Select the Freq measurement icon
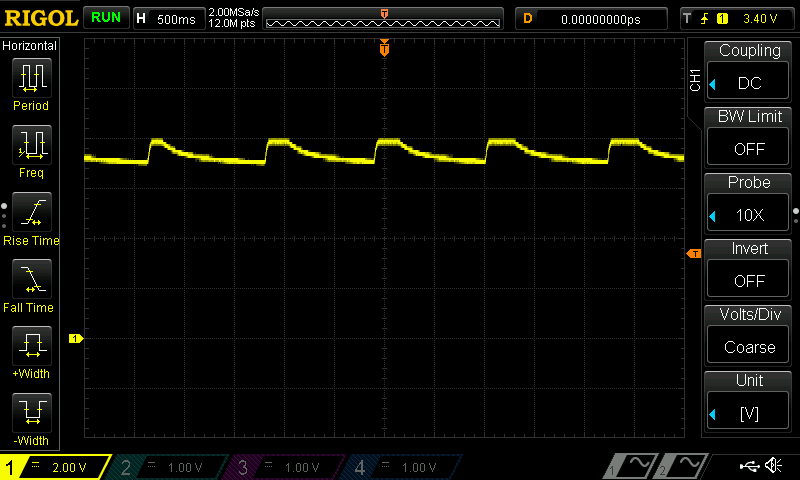The image size is (800, 480). (x=30, y=145)
